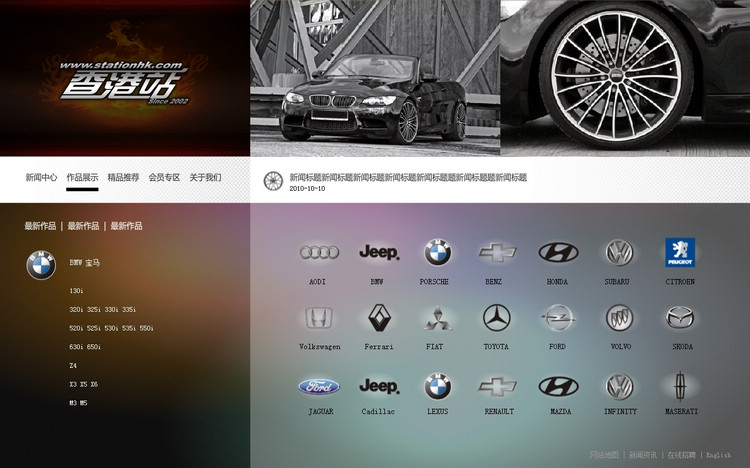
Task: Click the 2010-10-10 news date
Action: click(x=307, y=189)
